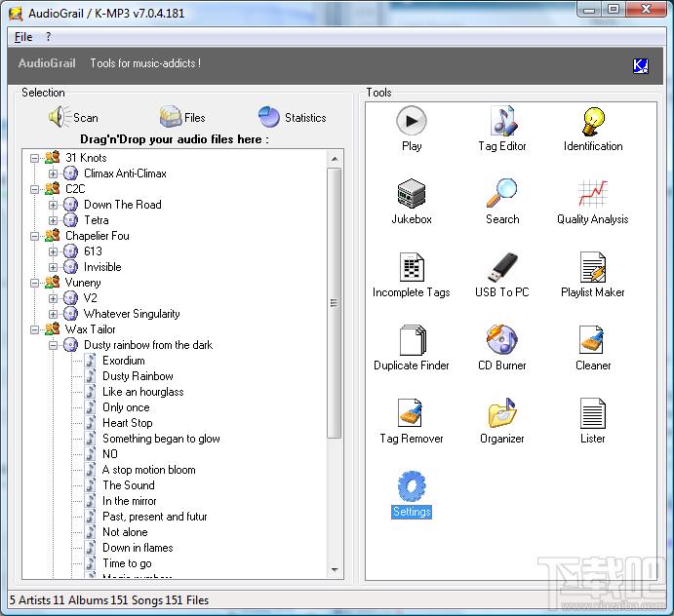Start the Jukebox tool

(412, 202)
